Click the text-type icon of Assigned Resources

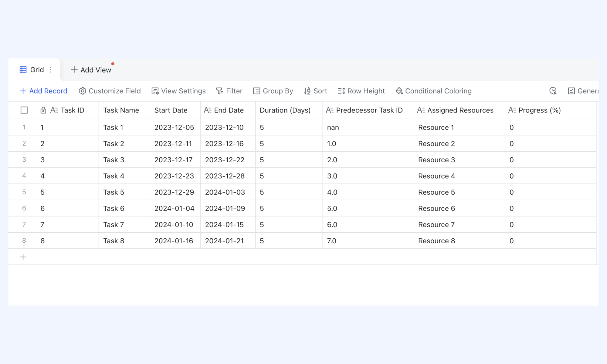pos(421,110)
